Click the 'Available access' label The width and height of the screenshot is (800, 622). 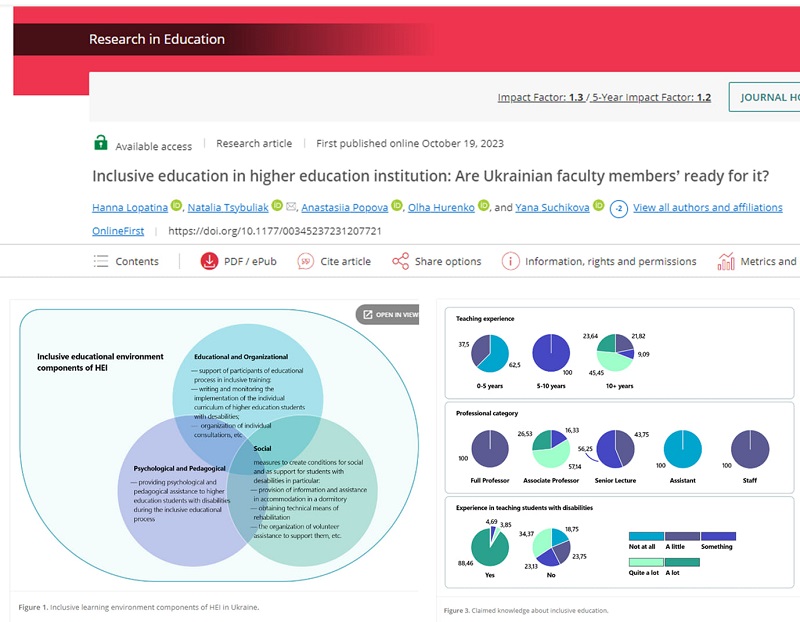click(154, 146)
